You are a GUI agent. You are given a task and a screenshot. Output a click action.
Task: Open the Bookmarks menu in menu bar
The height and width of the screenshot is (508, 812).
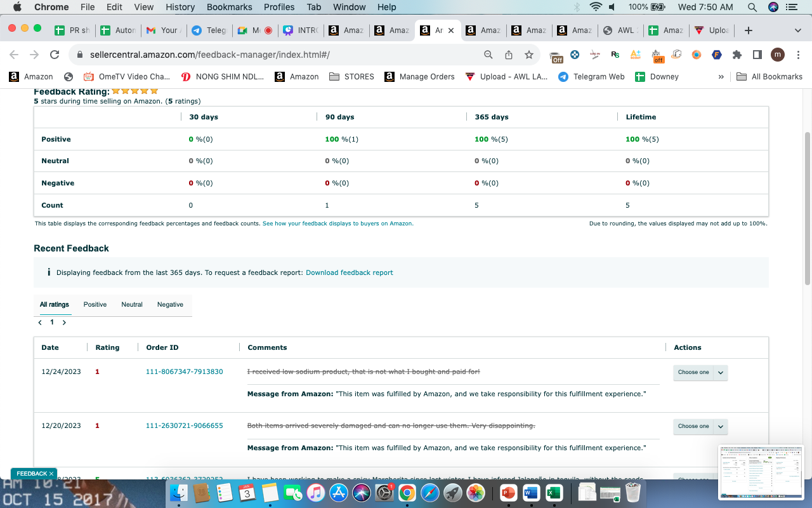point(230,7)
